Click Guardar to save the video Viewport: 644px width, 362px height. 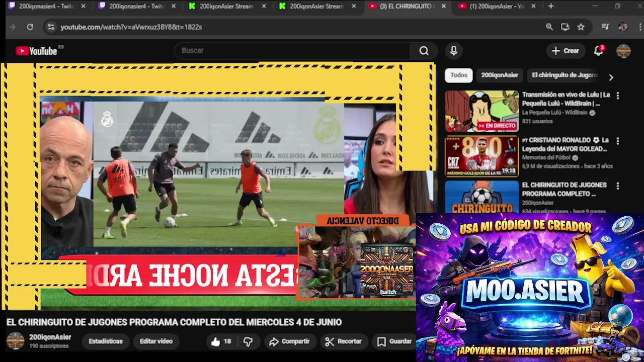pyautogui.click(x=395, y=341)
